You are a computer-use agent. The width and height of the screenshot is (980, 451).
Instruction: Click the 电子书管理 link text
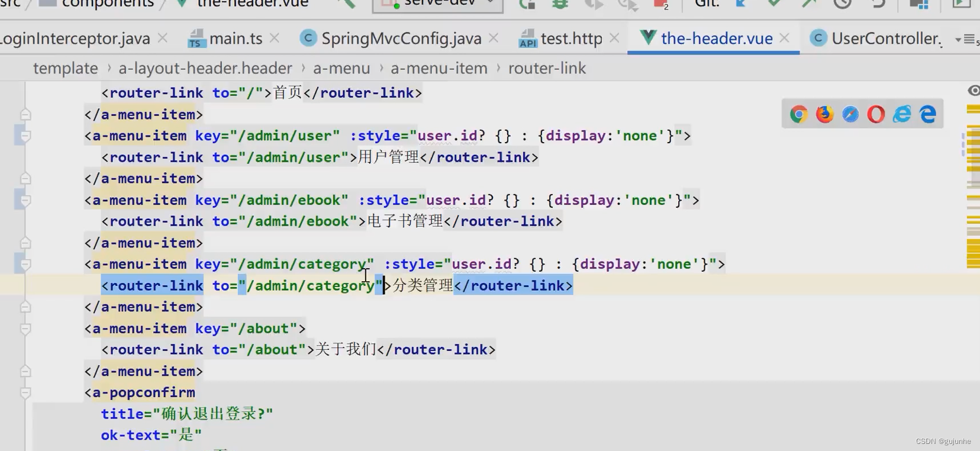point(405,221)
